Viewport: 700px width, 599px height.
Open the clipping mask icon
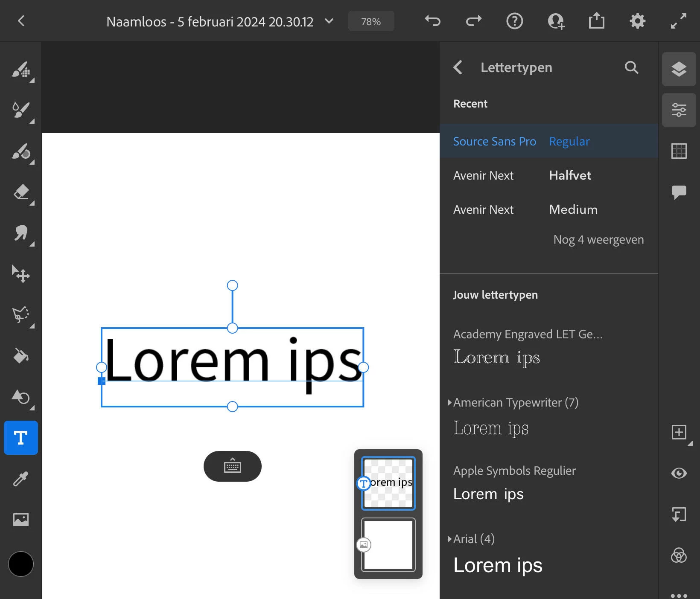(679, 515)
